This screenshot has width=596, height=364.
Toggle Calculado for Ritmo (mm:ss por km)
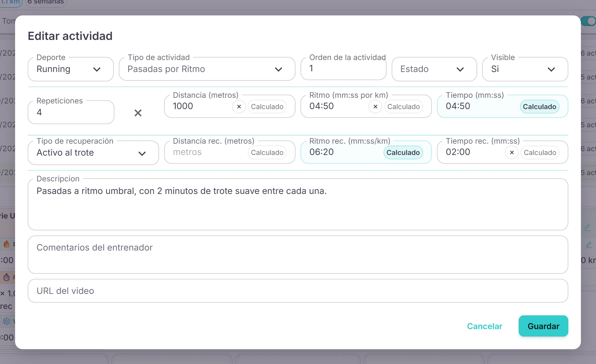[x=404, y=107]
